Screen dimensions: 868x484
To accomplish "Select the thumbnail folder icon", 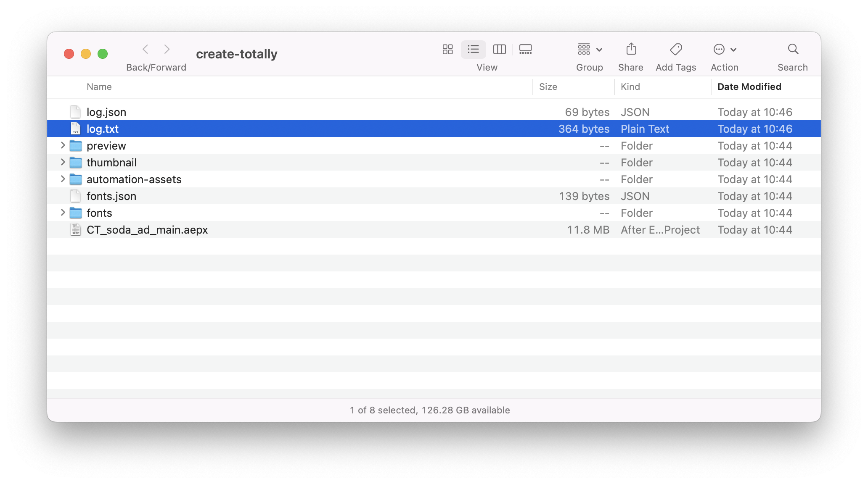I will point(76,163).
